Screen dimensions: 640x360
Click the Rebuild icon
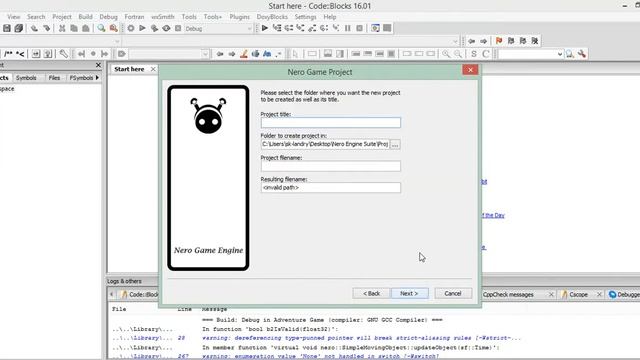click(x=166, y=28)
